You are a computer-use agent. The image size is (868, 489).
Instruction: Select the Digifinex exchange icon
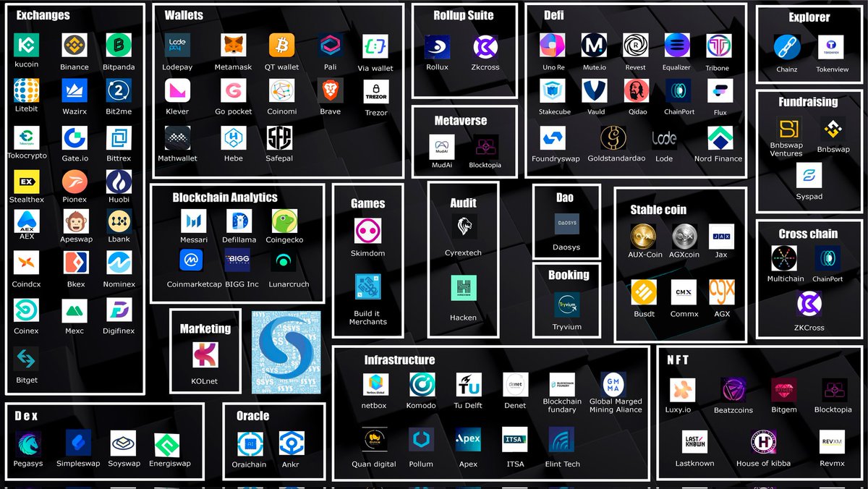[119, 310]
